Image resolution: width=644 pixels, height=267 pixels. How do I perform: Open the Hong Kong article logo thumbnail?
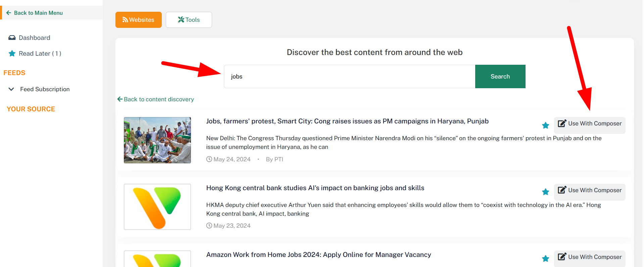(157, 207)
